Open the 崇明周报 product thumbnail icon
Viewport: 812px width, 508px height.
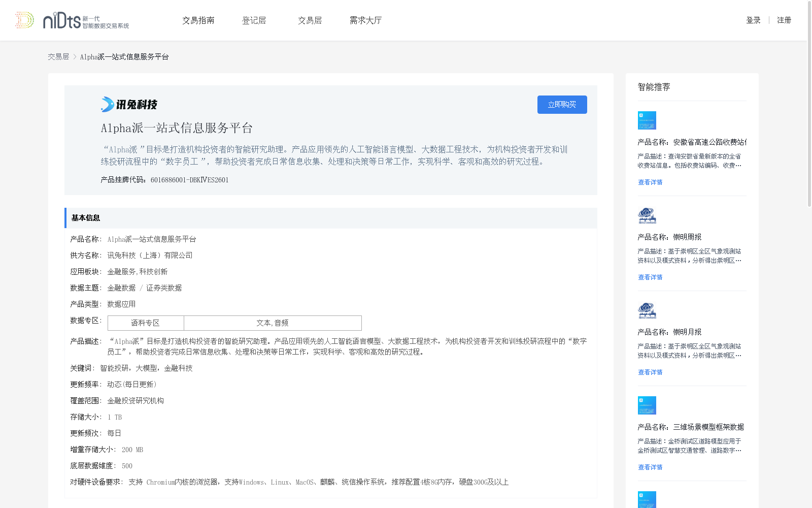(647, 215)
